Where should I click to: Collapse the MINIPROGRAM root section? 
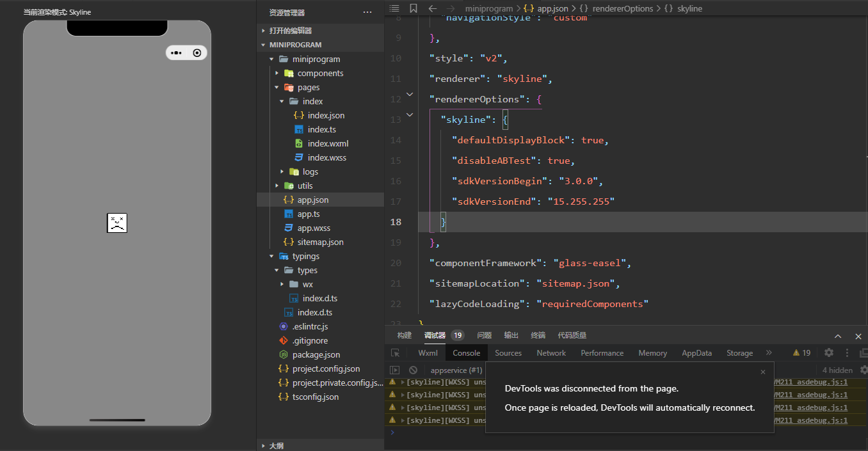point(320,45)
